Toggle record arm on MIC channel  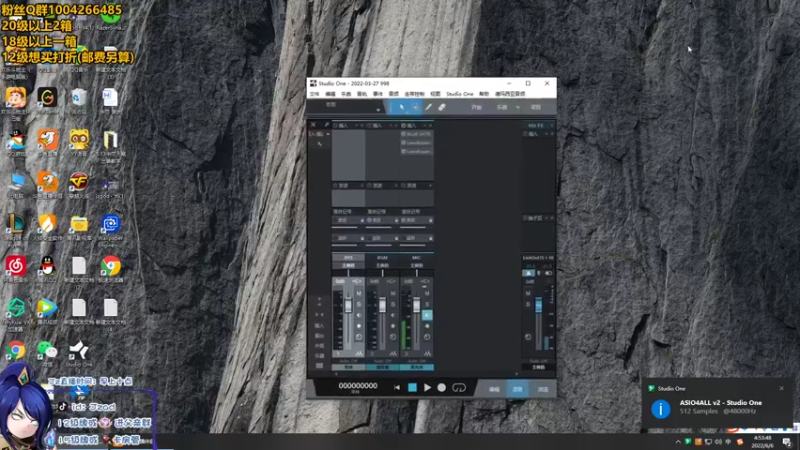(427, 326)
